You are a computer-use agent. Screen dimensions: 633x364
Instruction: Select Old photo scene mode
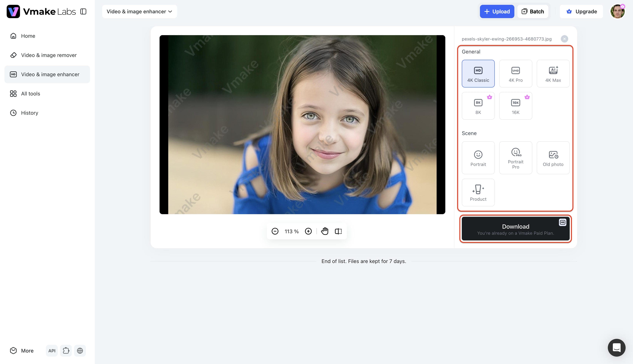[x=553, y=158]
